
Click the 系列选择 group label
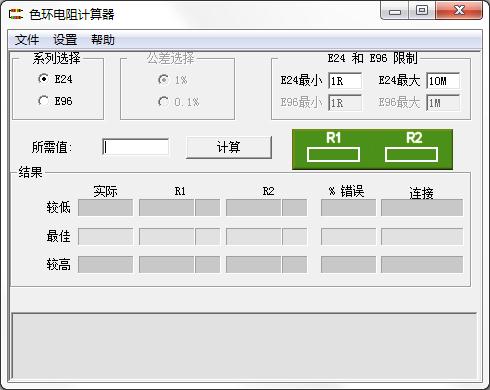[x=56, y=58]
